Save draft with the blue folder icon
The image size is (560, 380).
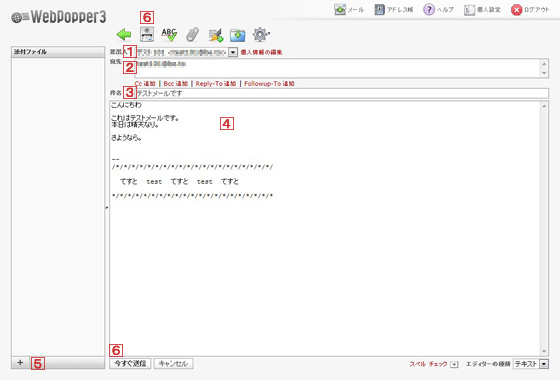[238, 35]
